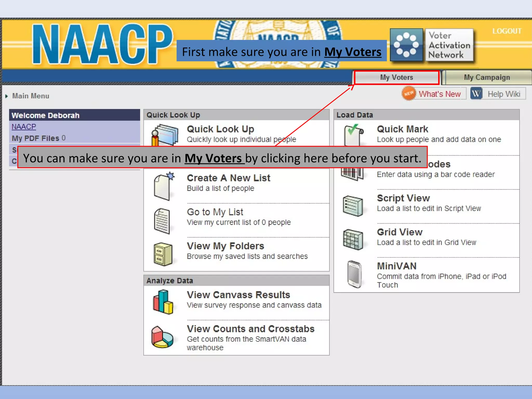The height and width of the screenshot is (399, 532).
Task: Click the View Canvass Results heading
Action: (x=238, y=295)
